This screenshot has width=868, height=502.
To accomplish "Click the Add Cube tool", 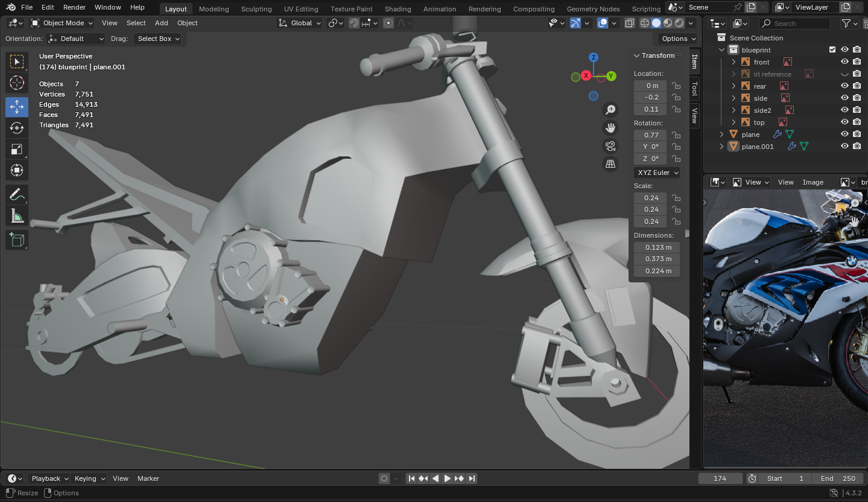I will point(17,240).
